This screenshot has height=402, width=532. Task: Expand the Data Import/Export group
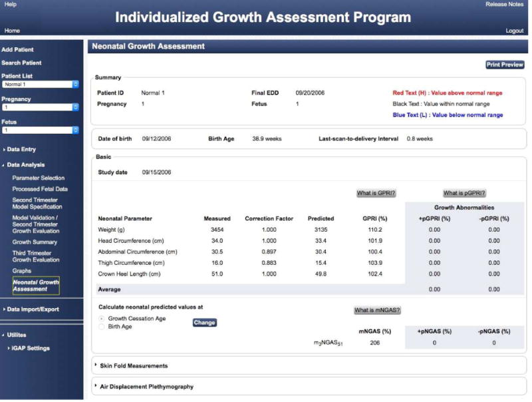point(32,309)
